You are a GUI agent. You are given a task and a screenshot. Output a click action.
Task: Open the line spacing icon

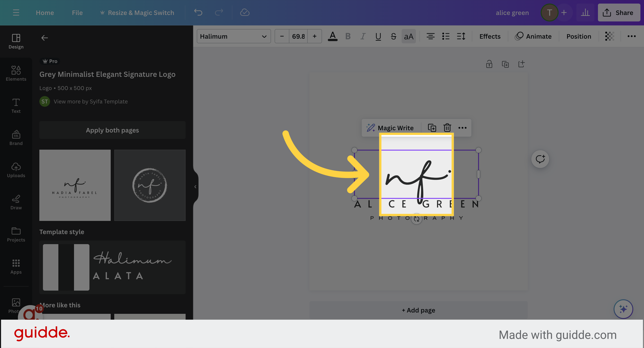click(x=461, y=36)
